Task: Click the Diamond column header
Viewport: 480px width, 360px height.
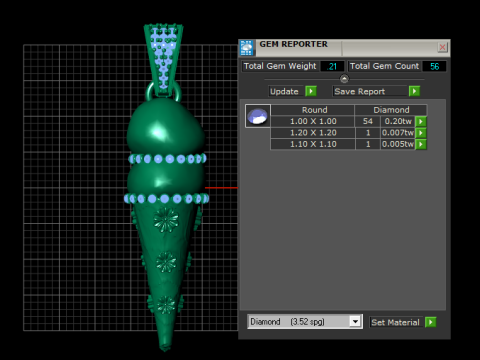Action: (x=391, y=110)
